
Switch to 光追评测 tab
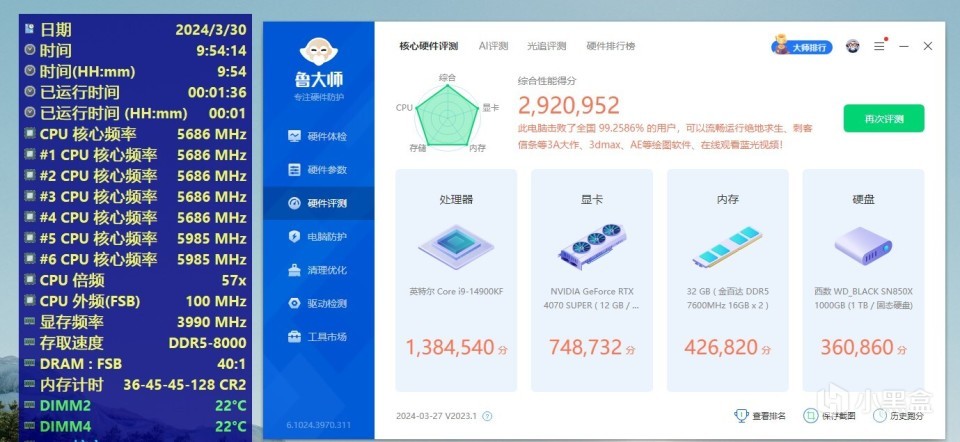[547, 46]
